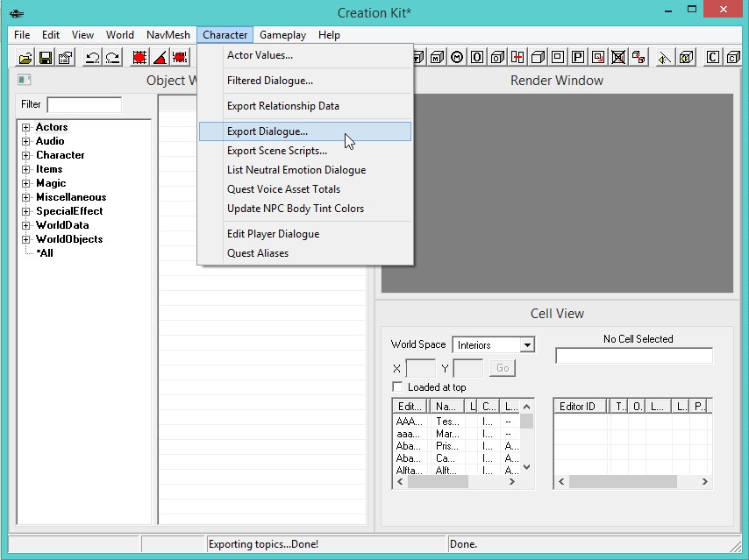Screen dimensions: 749x560
Task: Click the flat square O icon
Action: 477,58
